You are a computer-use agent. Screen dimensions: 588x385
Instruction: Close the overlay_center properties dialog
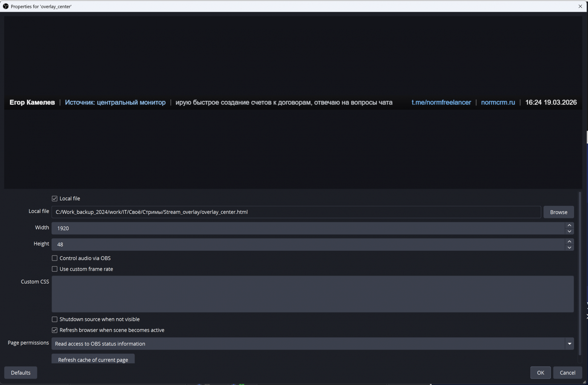coord(580,6)
